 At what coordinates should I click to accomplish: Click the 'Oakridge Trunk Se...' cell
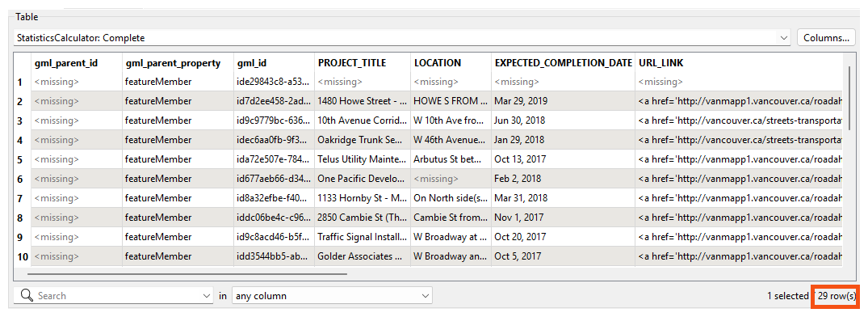[363, 140]
